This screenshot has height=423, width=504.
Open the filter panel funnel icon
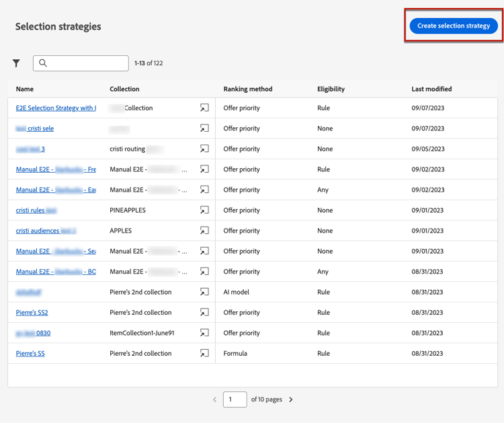(16, 63)
